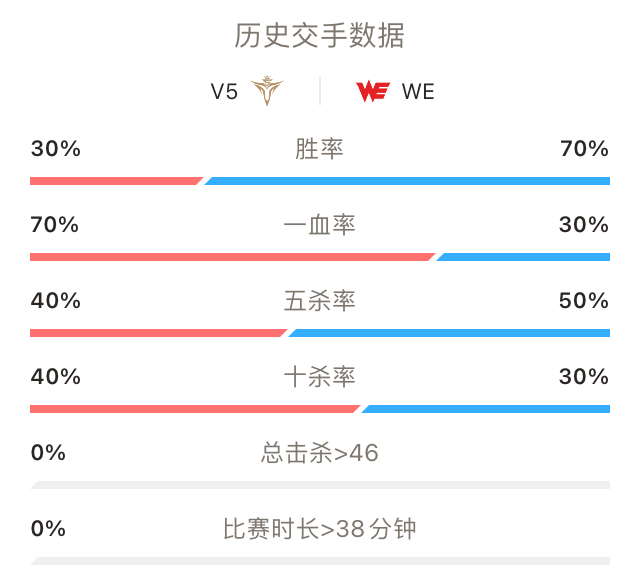This screenshot has height=583, width=640.
Task: Click WE's 70% 胜率 value
Action: [x=584, y=149]
